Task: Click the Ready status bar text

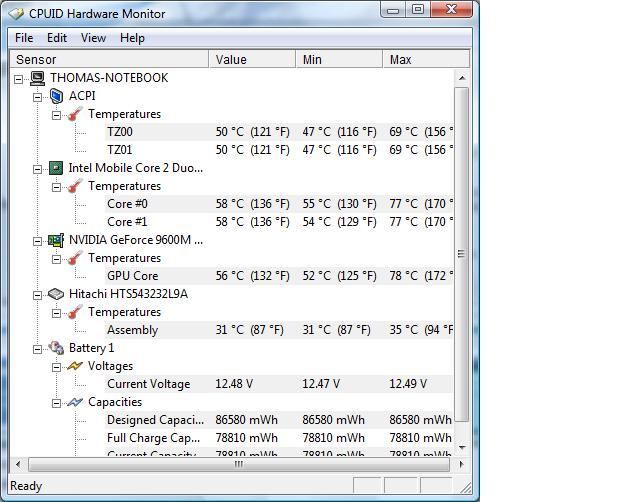Action: [x=26, y=486]
